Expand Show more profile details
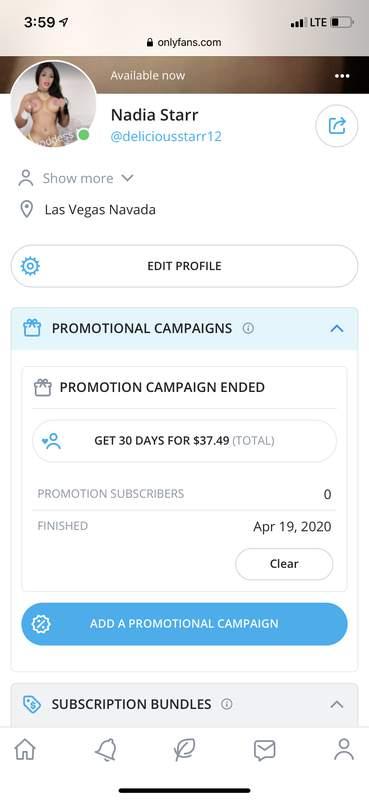 pyautogui.click(x=76, y=178)
